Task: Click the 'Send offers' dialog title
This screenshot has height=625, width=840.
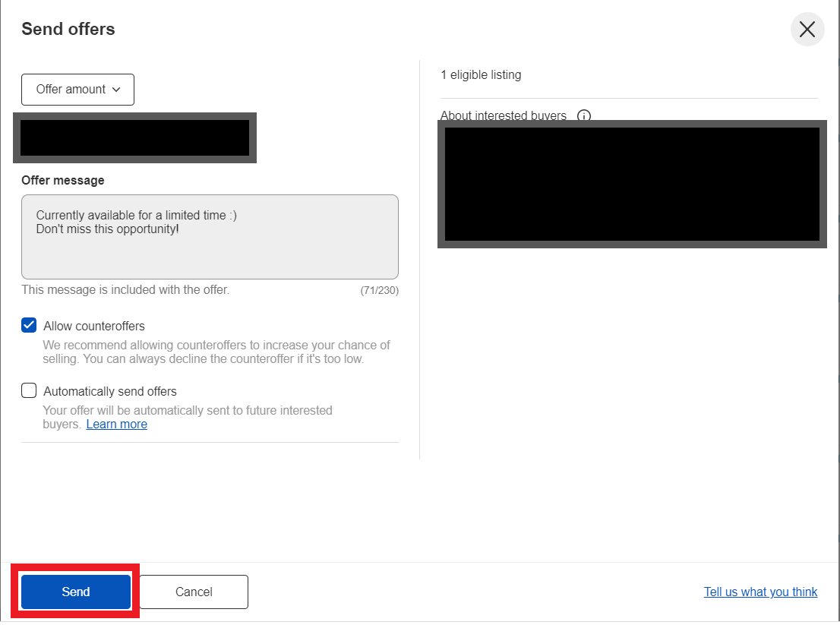Action: [68, 29]
